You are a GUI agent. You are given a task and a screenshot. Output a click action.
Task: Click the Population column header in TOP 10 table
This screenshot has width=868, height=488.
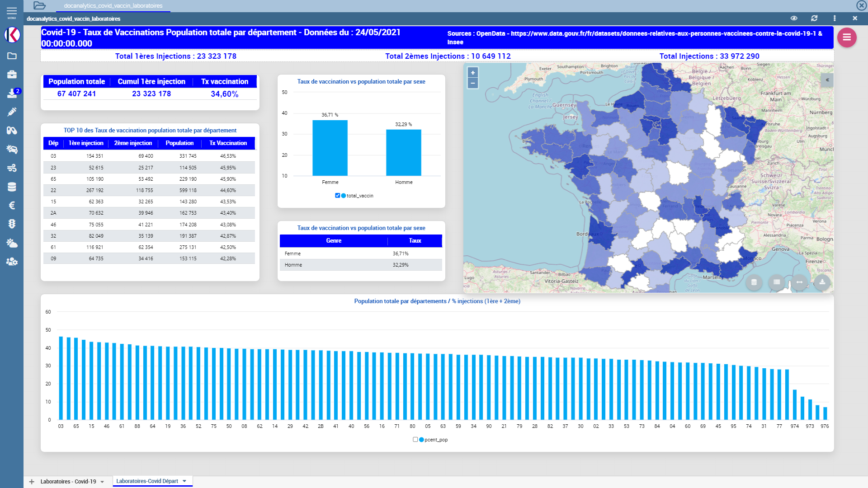point(179,143)
